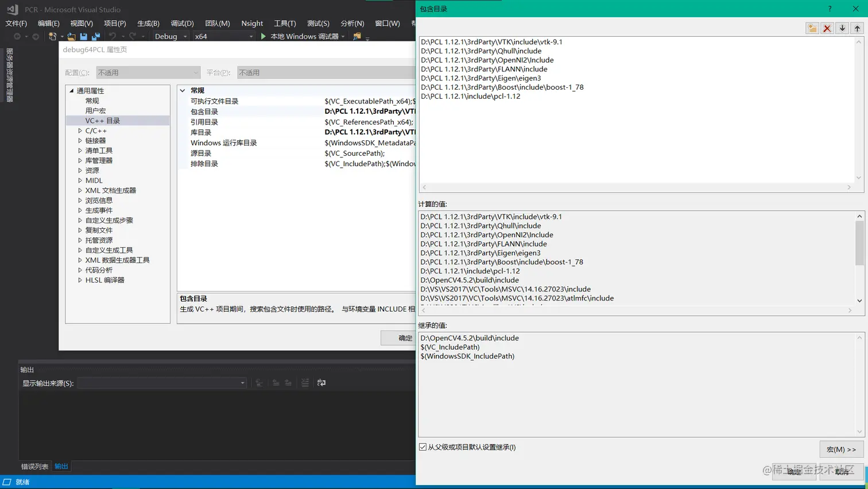Save current file toolbar icon
The image size is (868, 489).
click(84, 36)
